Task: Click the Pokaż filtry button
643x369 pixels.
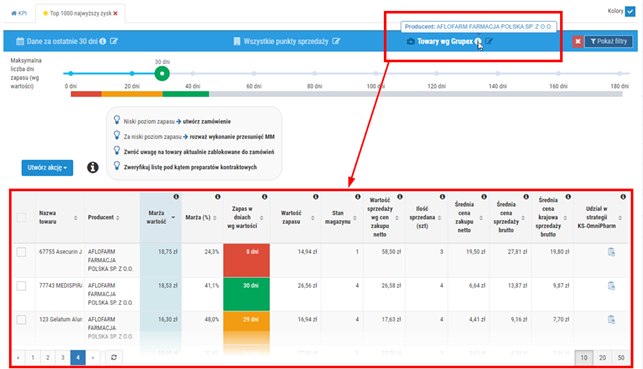Action: [x=609, y=41]
